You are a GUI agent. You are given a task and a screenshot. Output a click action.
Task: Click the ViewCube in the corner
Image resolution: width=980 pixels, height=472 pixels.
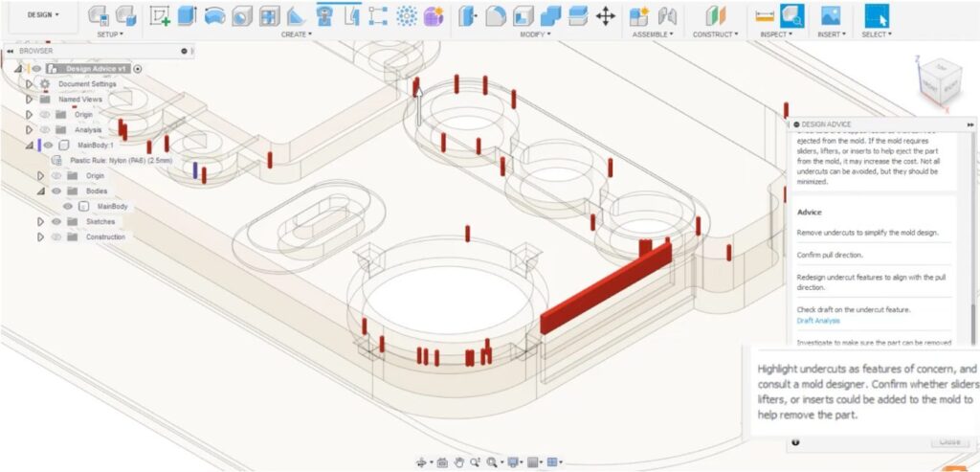940,80
